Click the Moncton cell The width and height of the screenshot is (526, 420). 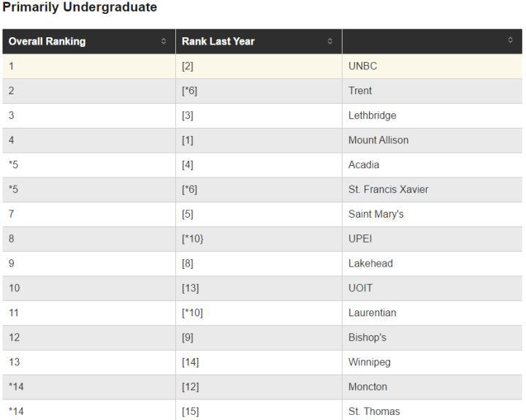pos(367,387)
